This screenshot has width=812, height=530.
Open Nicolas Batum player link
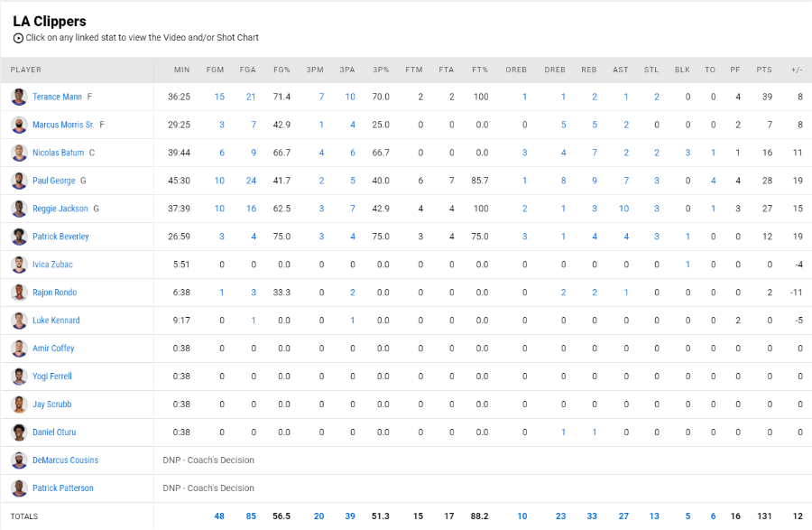58,153
